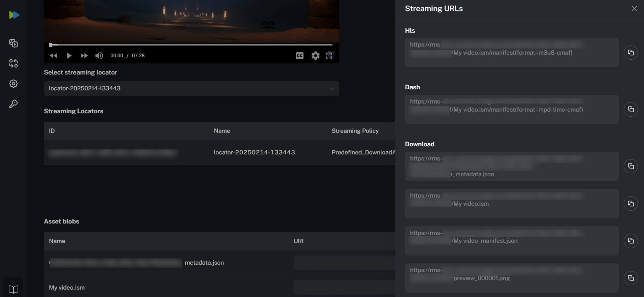Click the metadata.json URL box in Download
The width and height of the screenshot is (644, 297).
[x=512, y=166]
